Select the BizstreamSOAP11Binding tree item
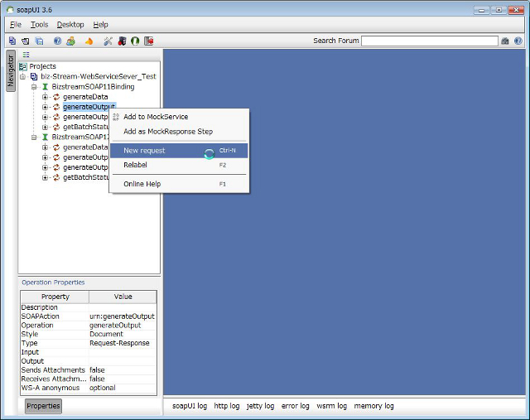The width and height of the screenshot is (530, 420). tap(93, 87)
